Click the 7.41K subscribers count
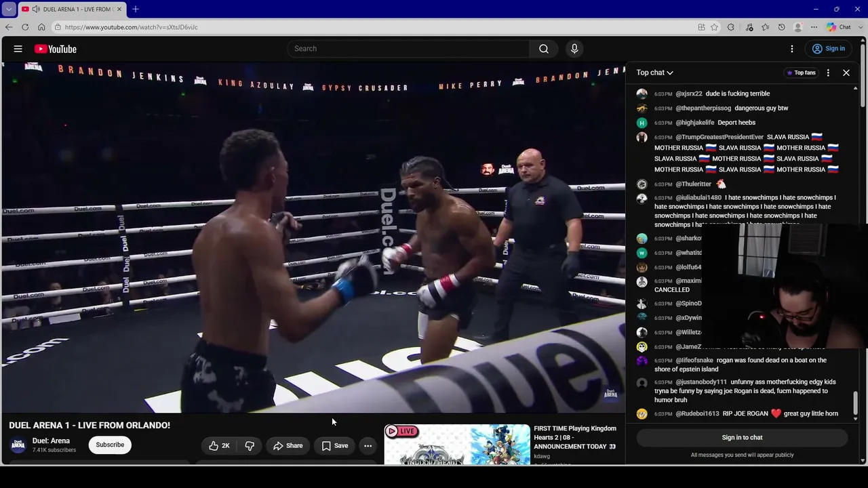 pos(54,450)
